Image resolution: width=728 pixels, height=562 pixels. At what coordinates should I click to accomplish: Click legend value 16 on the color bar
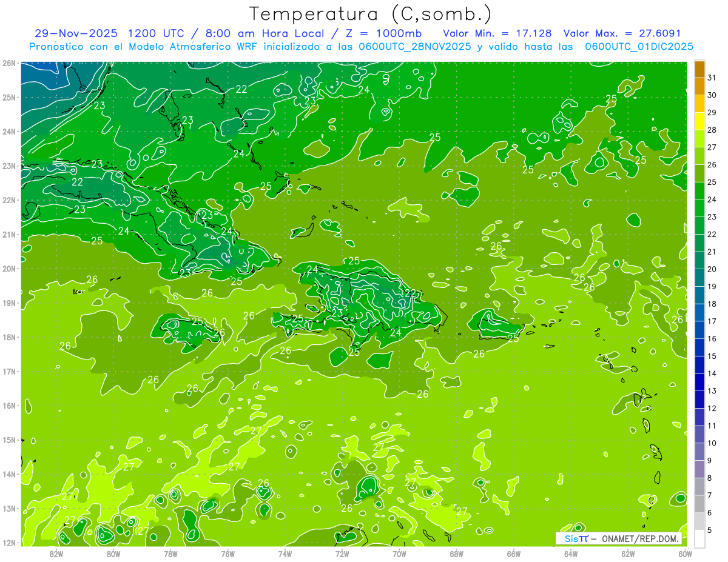coord(712,338)
